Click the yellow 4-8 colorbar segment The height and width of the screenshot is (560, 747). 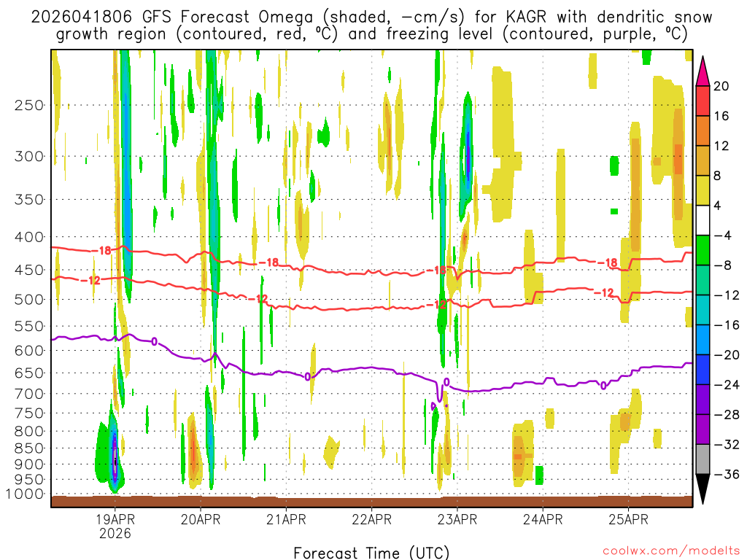point(703,190)
